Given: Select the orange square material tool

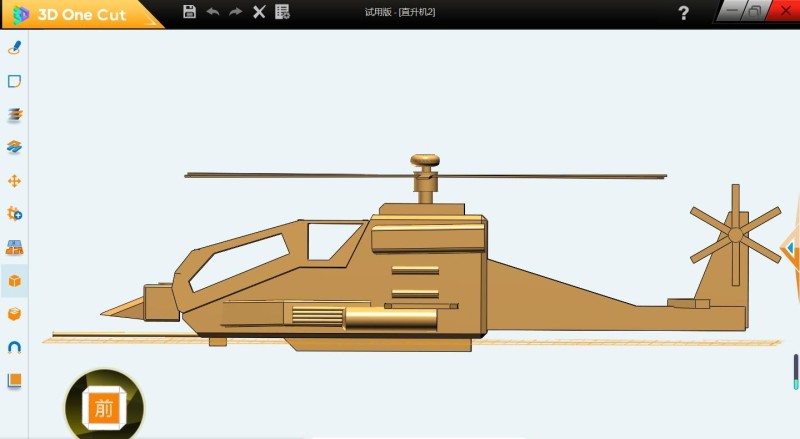Looking at the screenshot, I should (14, 381).
